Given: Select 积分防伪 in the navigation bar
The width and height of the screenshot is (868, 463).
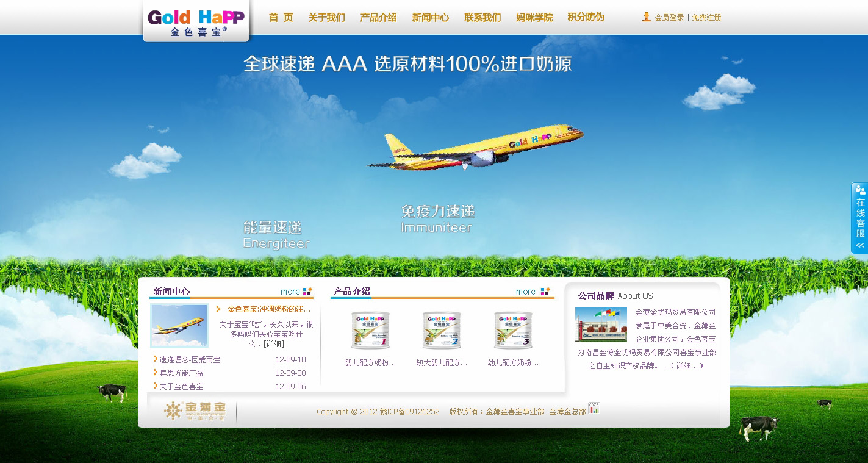Looking at the screenshot, I should click(x=586, y=17).
